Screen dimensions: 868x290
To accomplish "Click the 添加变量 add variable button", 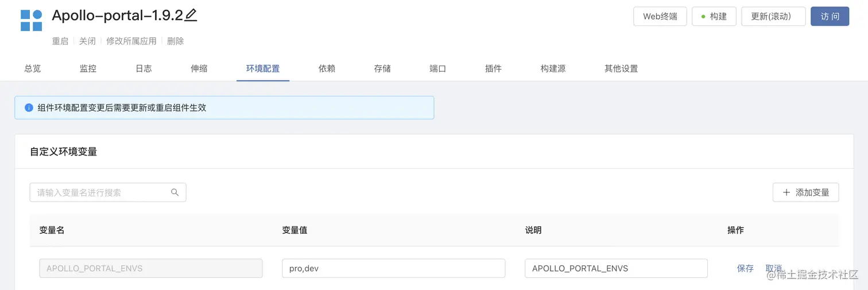I will [805, 192].
